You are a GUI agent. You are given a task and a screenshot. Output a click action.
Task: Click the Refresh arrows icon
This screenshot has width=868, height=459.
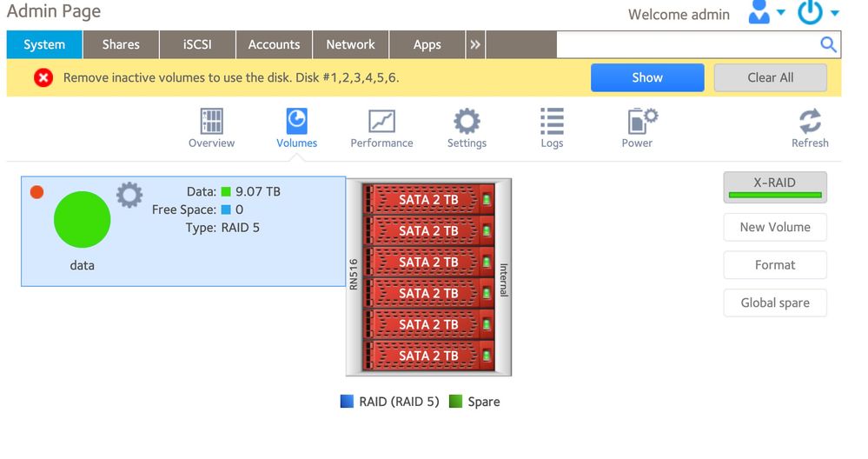pyautogui.click(x=810, y=121)
